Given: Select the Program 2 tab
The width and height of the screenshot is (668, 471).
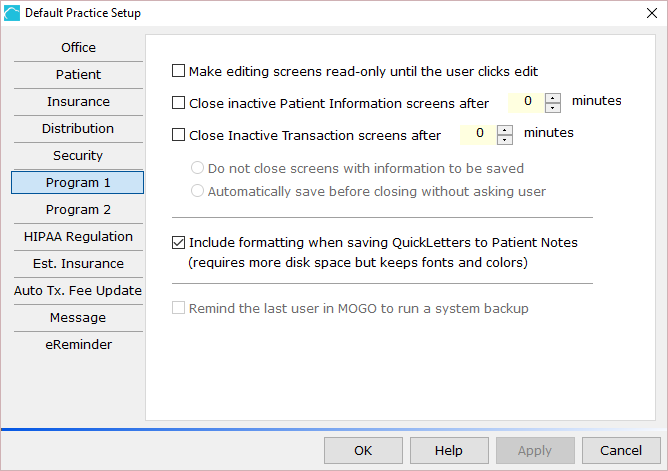Looking at the screenshot, I should 78,210.
